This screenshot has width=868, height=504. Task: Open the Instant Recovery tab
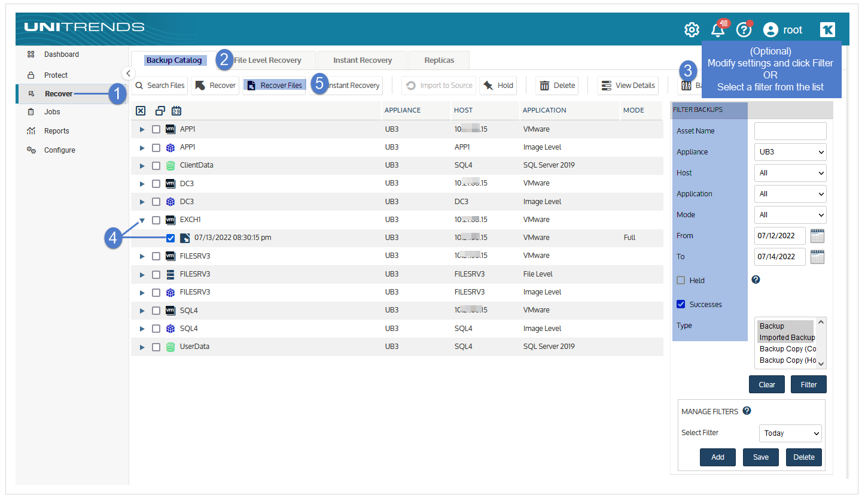coord(363,60)
